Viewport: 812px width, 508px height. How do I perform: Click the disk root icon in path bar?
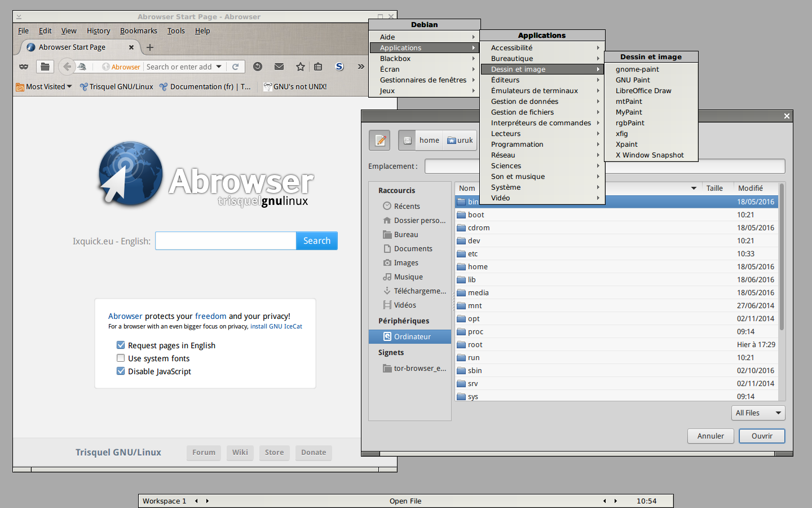point(407,140)
